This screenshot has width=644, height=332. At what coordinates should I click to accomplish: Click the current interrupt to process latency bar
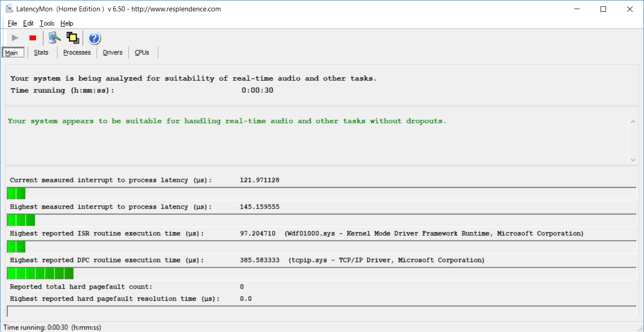[322, 193]
